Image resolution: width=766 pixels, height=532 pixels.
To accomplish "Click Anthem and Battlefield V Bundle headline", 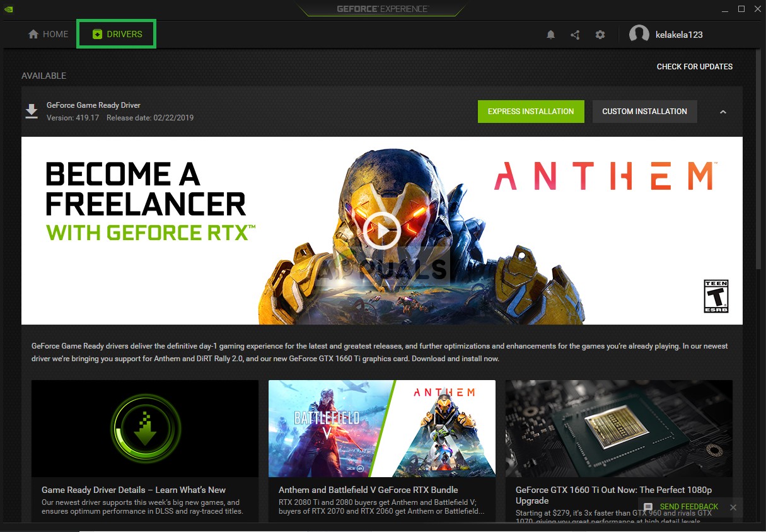I will 368,490.
